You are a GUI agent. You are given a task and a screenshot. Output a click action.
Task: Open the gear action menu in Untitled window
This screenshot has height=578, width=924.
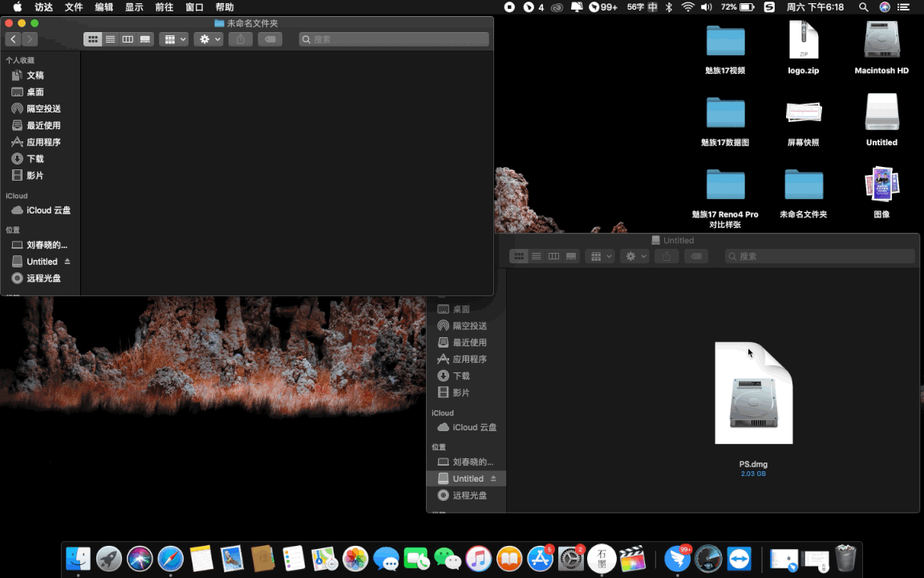(634, 256)
